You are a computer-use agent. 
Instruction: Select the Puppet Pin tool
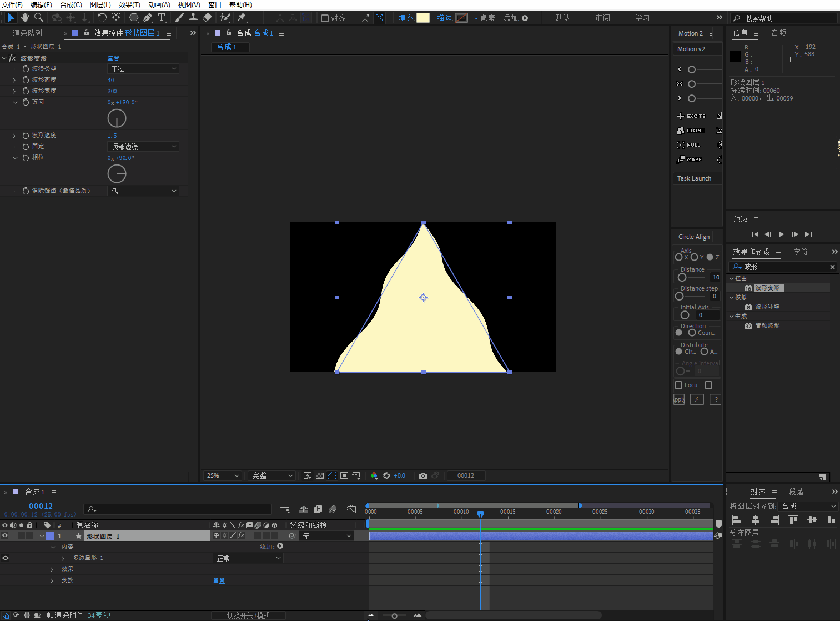(242, 18)
